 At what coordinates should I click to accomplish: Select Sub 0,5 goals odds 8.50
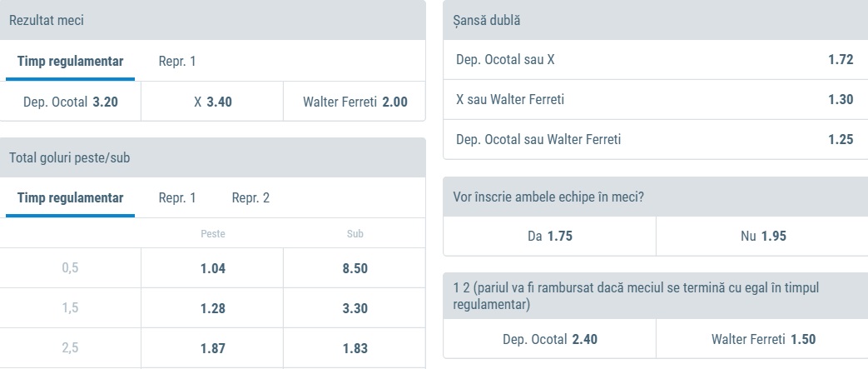point(355,268)
